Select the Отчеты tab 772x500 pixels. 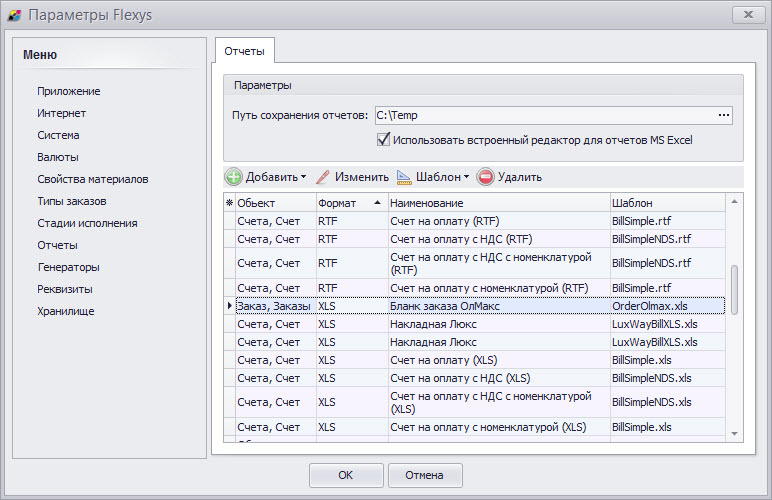tap(245, 51)
